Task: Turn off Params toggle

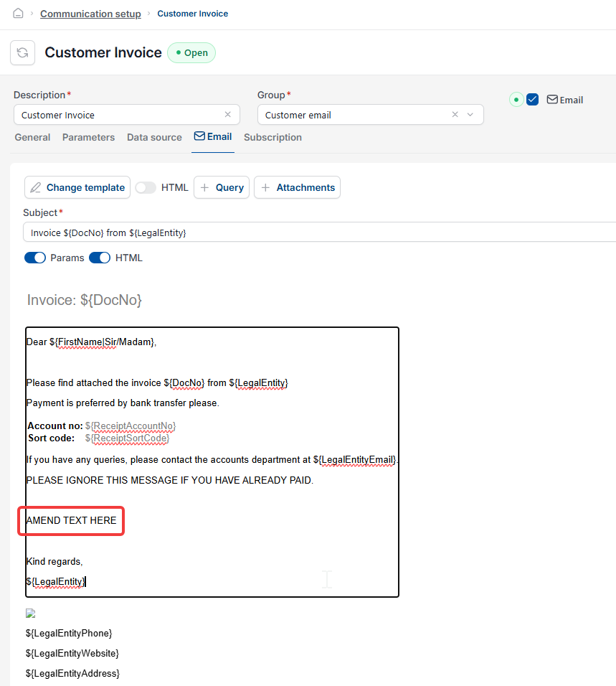Action: pos(35,258)
